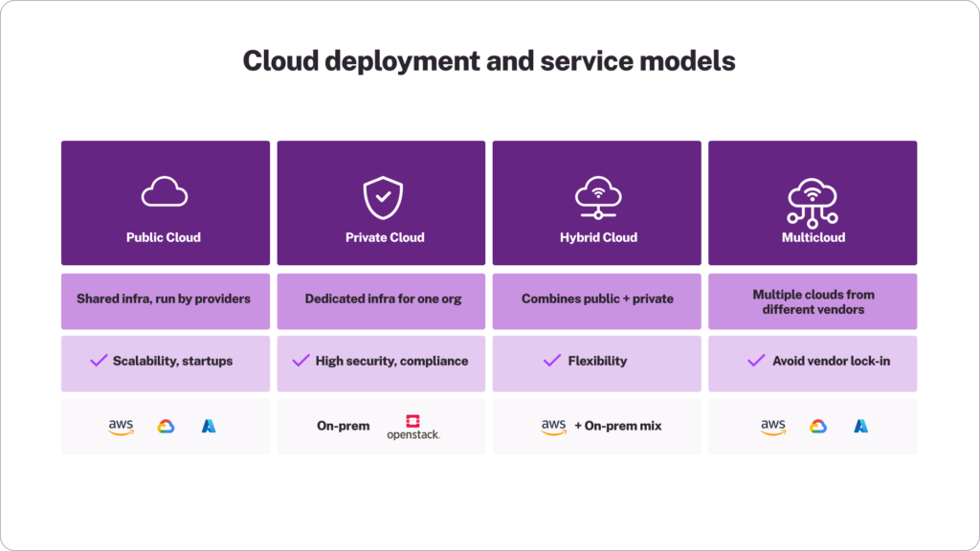Open the On-prem label link

[x=343, y=425]
